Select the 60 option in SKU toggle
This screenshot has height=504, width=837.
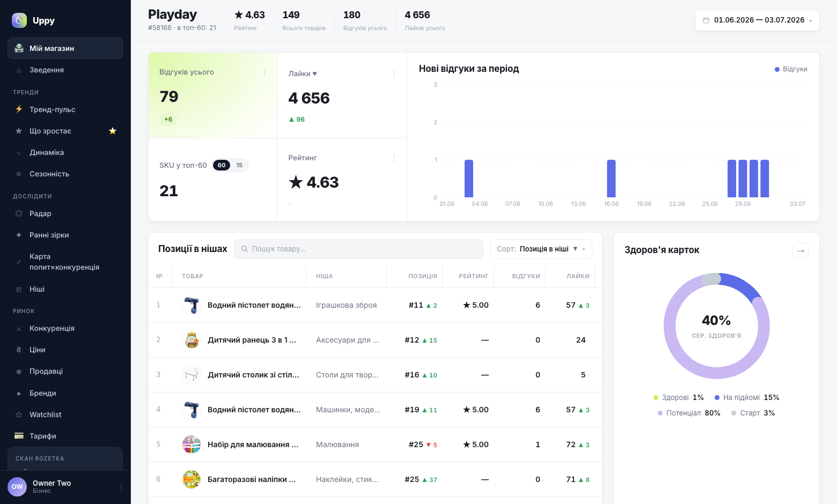(x=222, y=165)
